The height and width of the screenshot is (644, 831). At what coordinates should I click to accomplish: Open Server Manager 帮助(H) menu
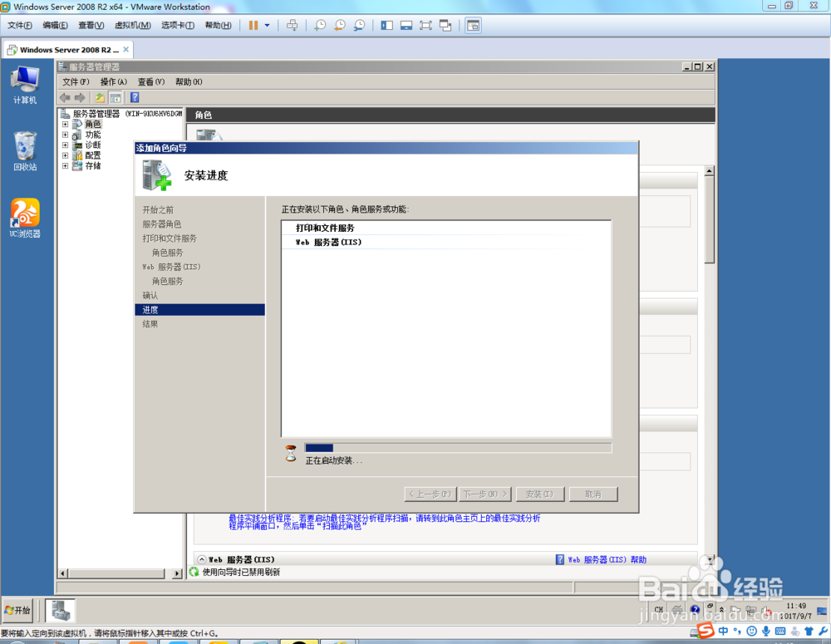pos(189,81)
